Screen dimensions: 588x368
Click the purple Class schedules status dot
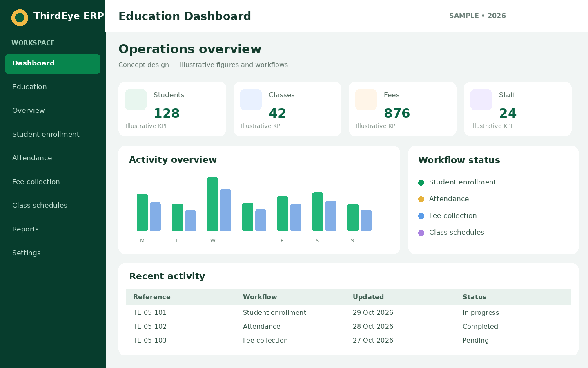tap(421, 233)
